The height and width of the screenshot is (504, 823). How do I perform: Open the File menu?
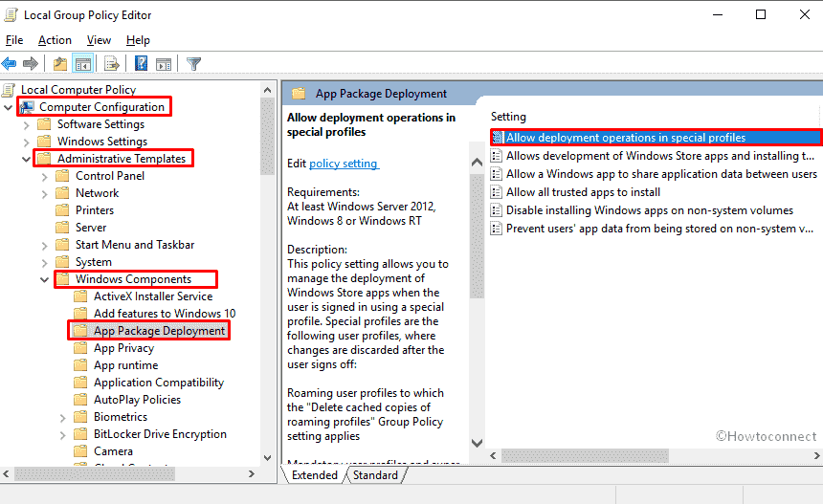click(14, 40)
